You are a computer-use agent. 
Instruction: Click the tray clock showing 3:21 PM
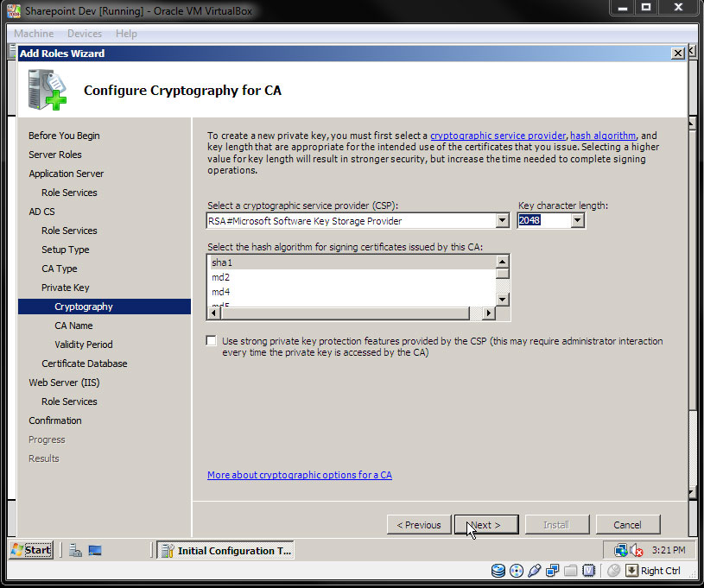pyautogui.click(x=669, y=550)
